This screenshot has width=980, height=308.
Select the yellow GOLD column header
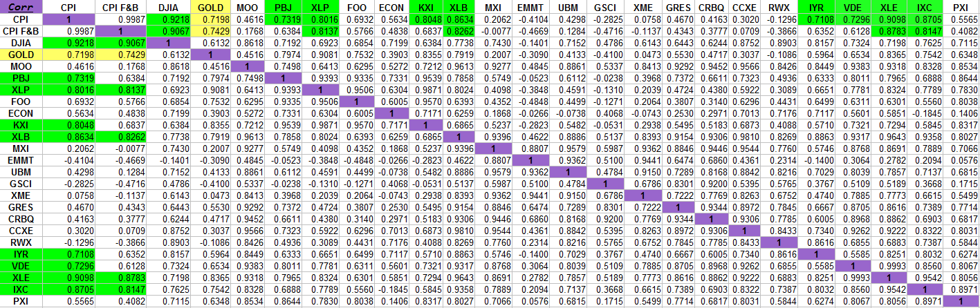[x=211, y=6]
